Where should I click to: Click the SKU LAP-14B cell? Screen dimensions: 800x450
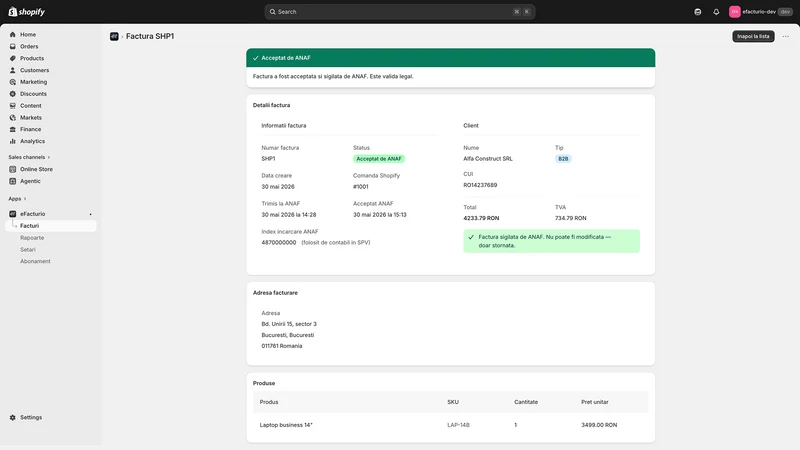pyautogui.click(x=458, y=425)
